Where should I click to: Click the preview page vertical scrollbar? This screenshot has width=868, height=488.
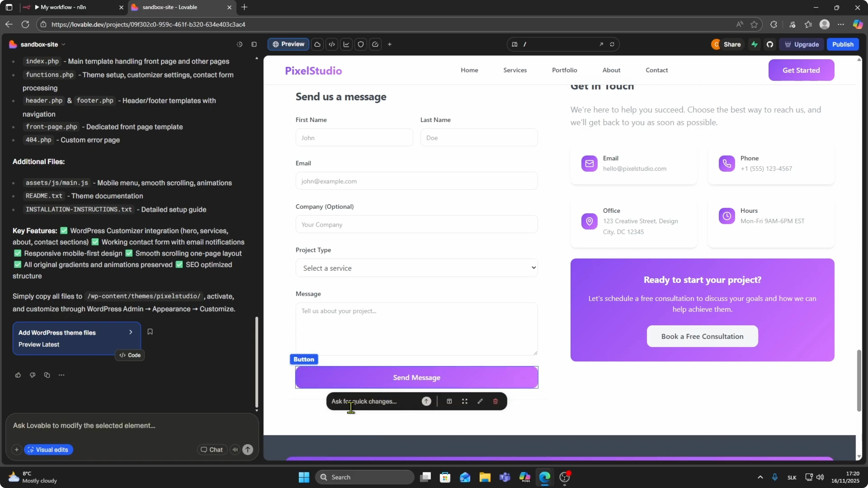coord(859,380)
